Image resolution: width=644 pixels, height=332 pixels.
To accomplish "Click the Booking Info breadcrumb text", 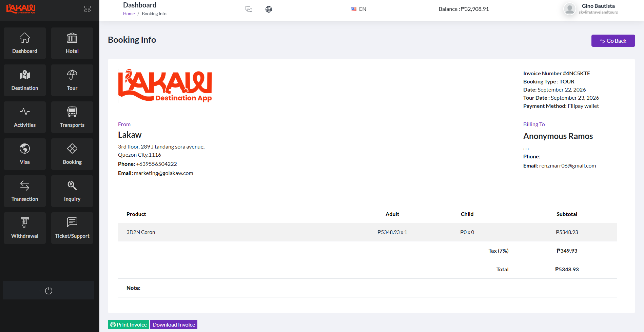I will pos(154,14).
